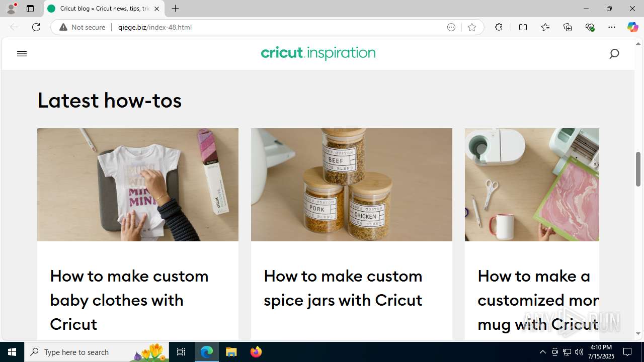Open Copilot sidebar
The width and height of the screenshot is (644, 362).
click(632, 27)
